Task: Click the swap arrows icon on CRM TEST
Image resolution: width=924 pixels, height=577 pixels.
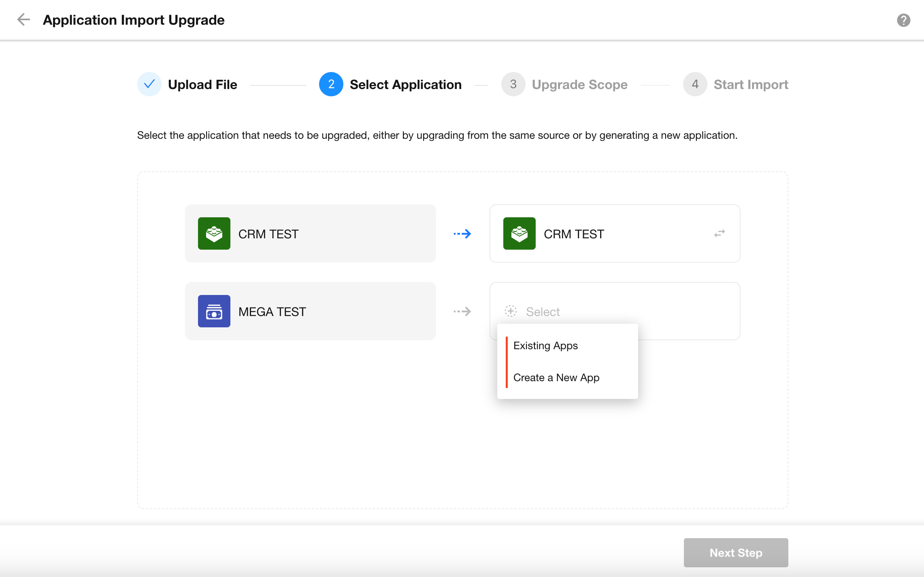Action: click(719, 233)
